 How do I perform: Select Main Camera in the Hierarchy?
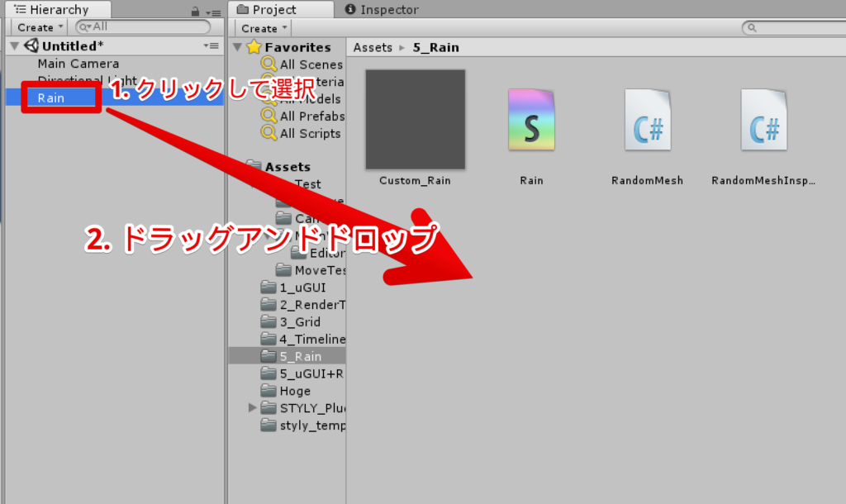click(78, 64)
